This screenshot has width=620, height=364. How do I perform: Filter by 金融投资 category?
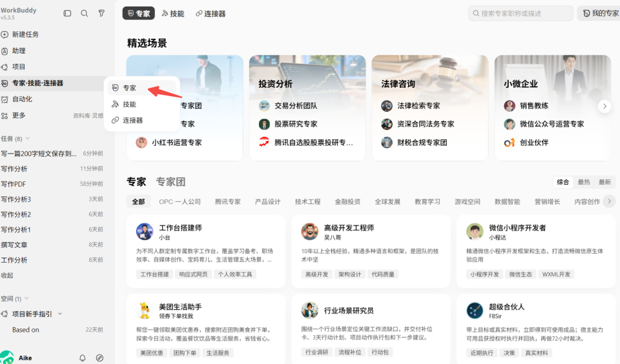pos(347,201)
